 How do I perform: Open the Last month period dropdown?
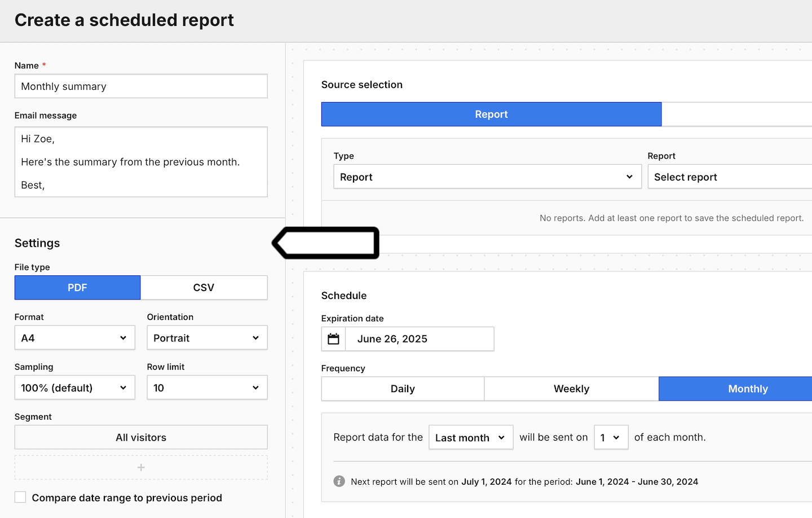(x=471, y=437)
